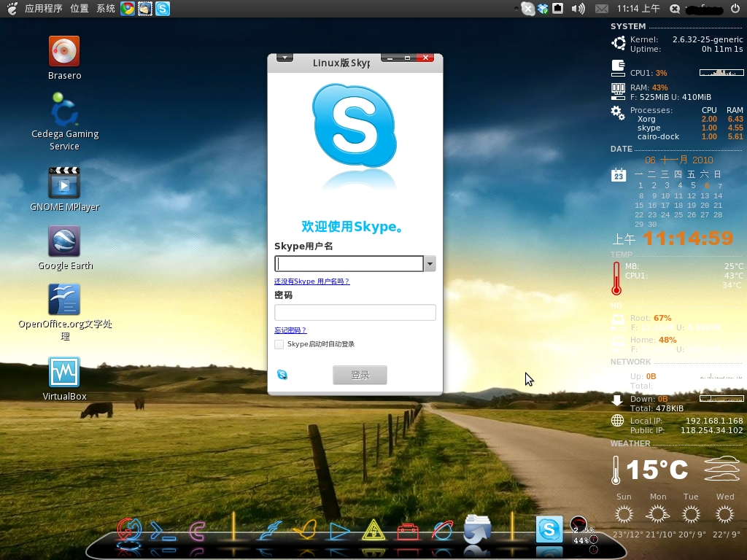Screen dimensions: 747x560
Task: Open the terminal prompt icon in dock
Action: tap(163, 531)
